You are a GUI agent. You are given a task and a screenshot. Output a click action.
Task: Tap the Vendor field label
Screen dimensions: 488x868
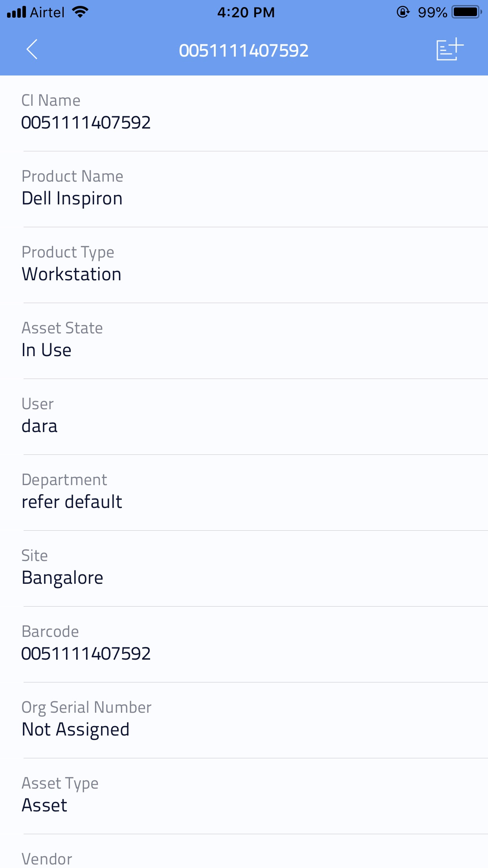click(47, 859)
